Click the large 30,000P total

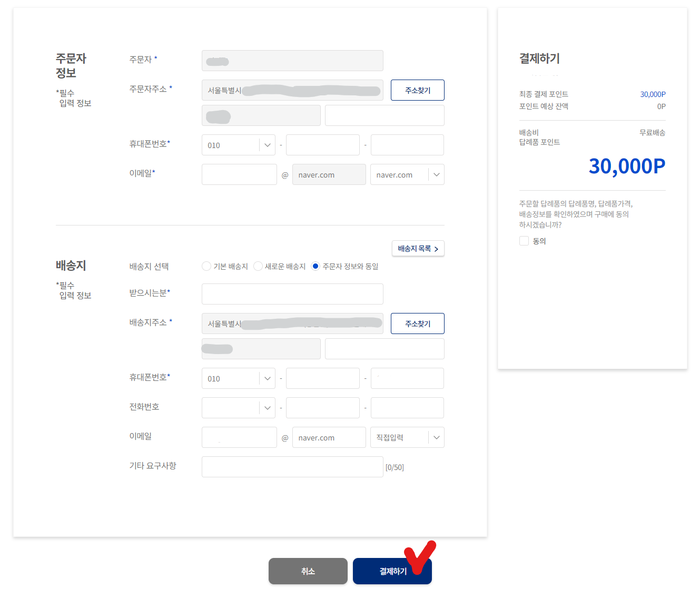click(627, 166)
